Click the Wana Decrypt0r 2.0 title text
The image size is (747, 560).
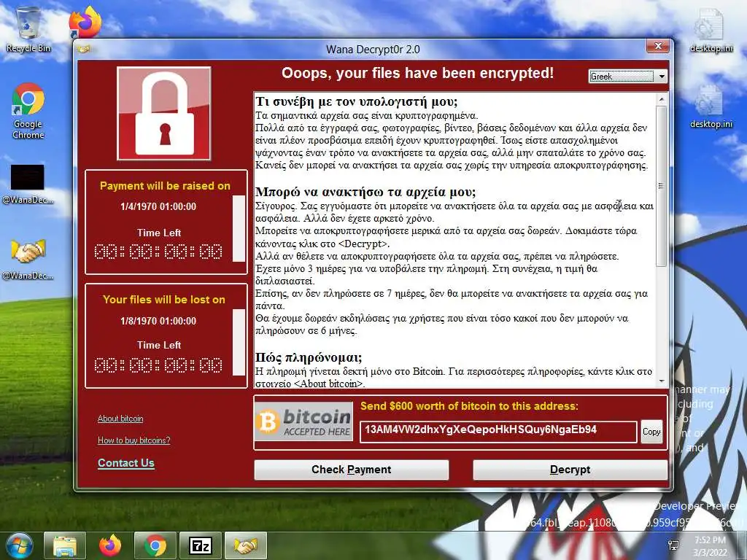373,49
